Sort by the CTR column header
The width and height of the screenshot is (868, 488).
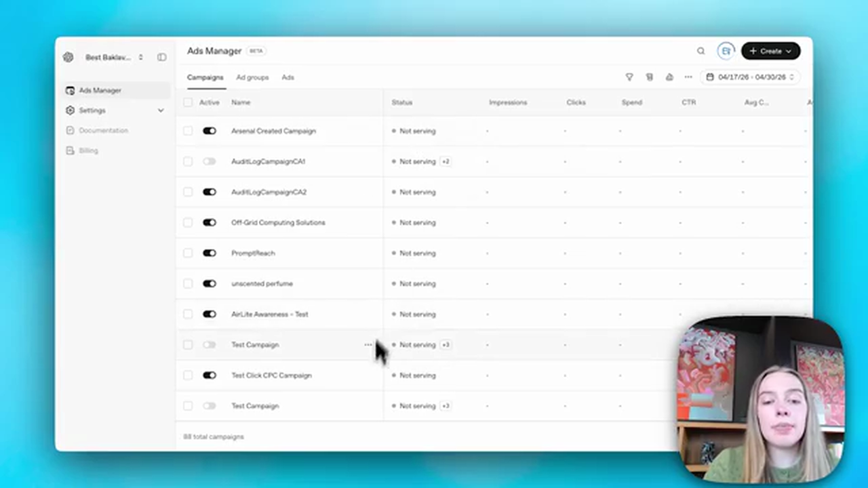pos(688,102)
